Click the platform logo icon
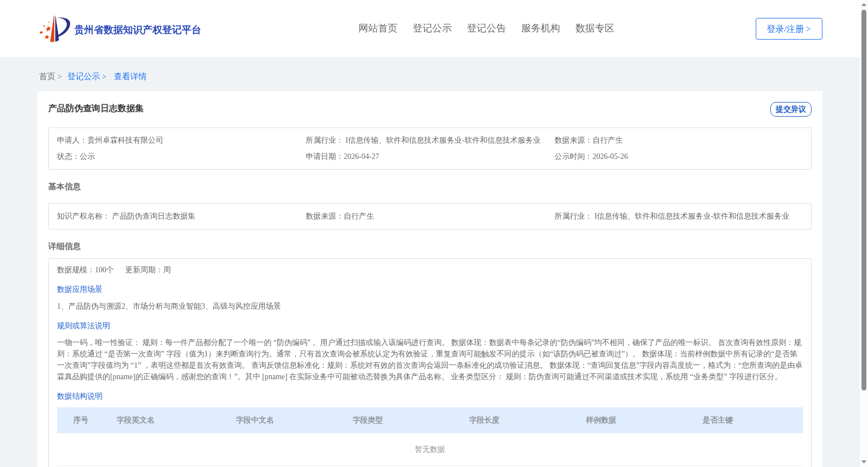The width and height of the screenshot is (868, 467). point(55,29)
